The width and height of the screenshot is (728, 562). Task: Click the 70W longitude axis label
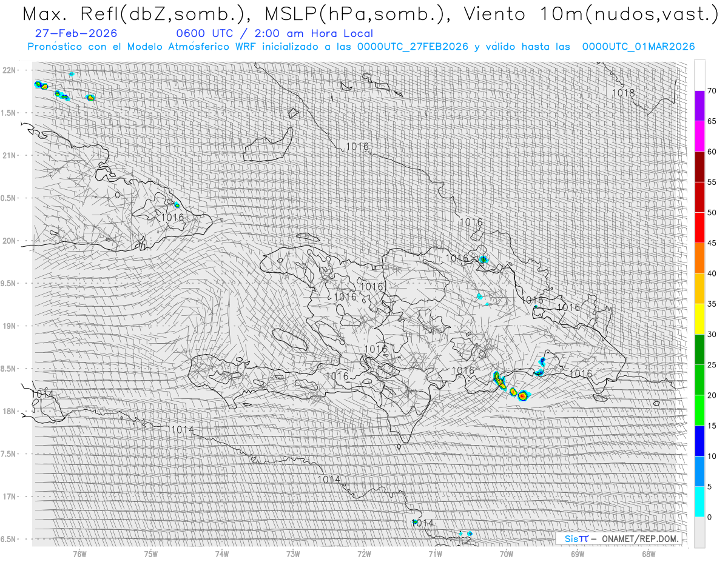507,554
